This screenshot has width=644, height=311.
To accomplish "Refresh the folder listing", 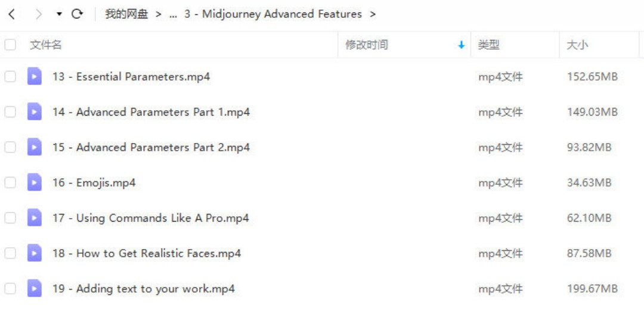I will pyautogui.click(x=77, y=14).
